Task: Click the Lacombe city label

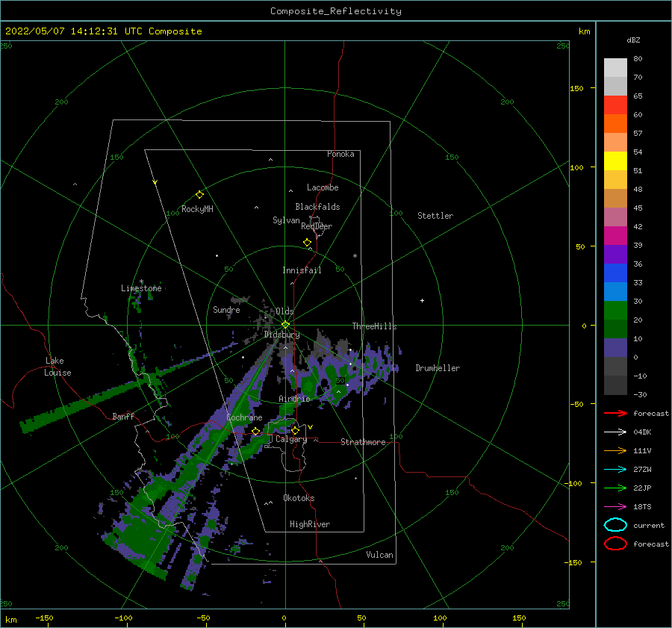Action: (x=323, y=187)
